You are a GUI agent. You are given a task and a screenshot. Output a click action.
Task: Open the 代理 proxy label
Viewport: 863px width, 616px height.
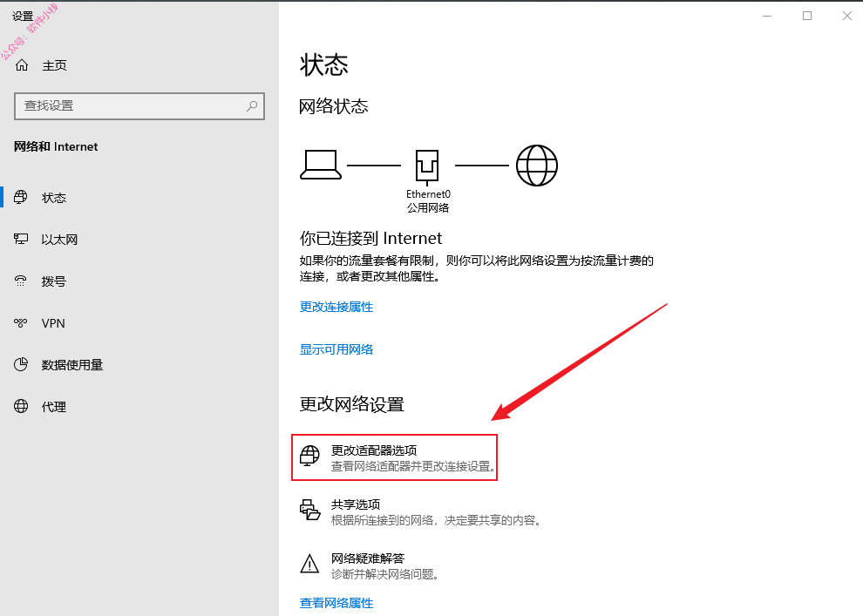(x=54, y=406)
